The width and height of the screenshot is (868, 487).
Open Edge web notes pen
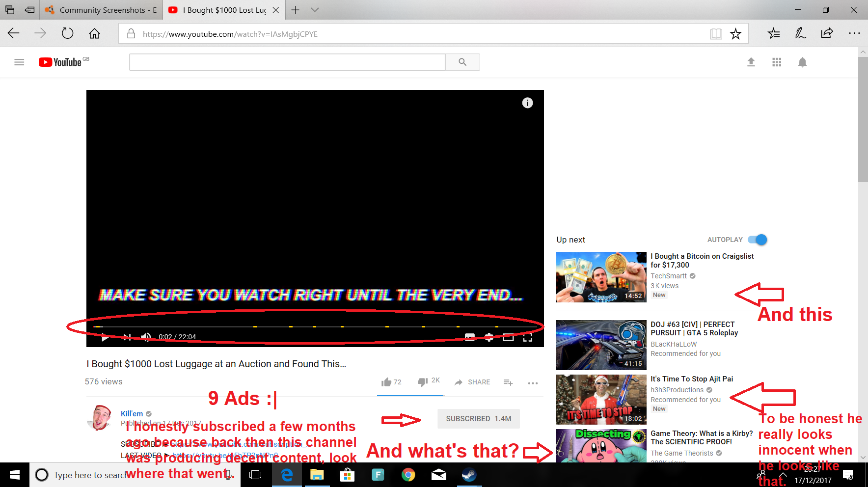coord(800,33)
